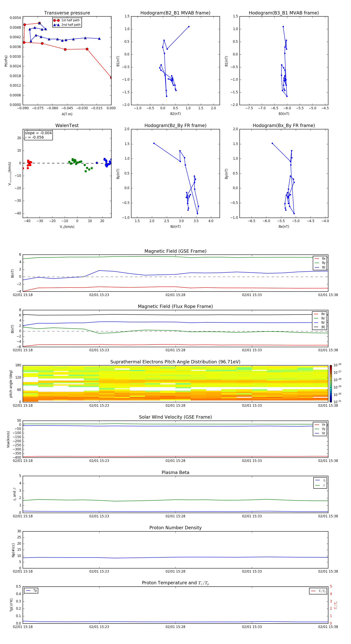The width and height of the screenshot is (351, 644).
Task: Select the '1st half path' legend entry
Action: tap(66, 20)
